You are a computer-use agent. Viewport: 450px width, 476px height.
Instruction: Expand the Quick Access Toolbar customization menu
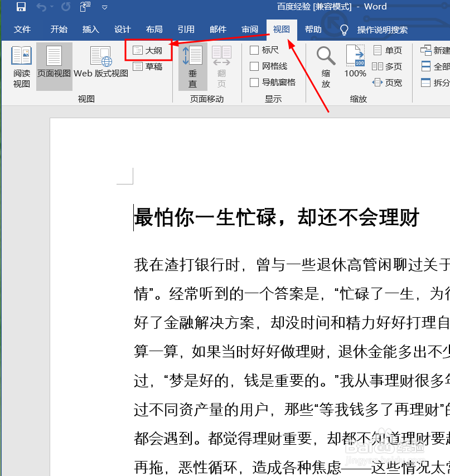[x=104, y=7]
